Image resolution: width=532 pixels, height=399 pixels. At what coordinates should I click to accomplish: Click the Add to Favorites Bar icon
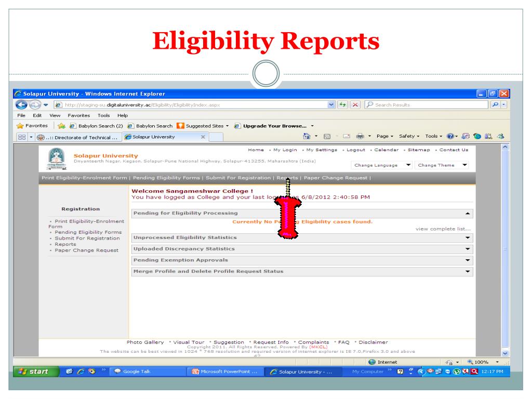(61, 126)
